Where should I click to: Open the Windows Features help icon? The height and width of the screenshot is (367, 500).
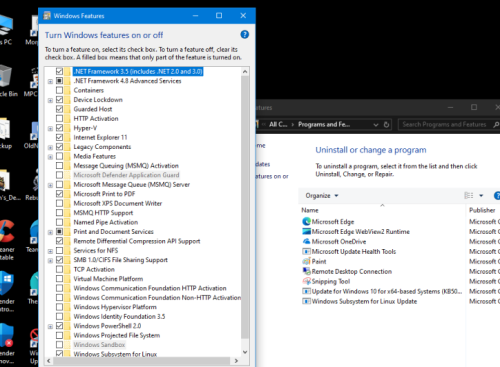coord(245,34)
